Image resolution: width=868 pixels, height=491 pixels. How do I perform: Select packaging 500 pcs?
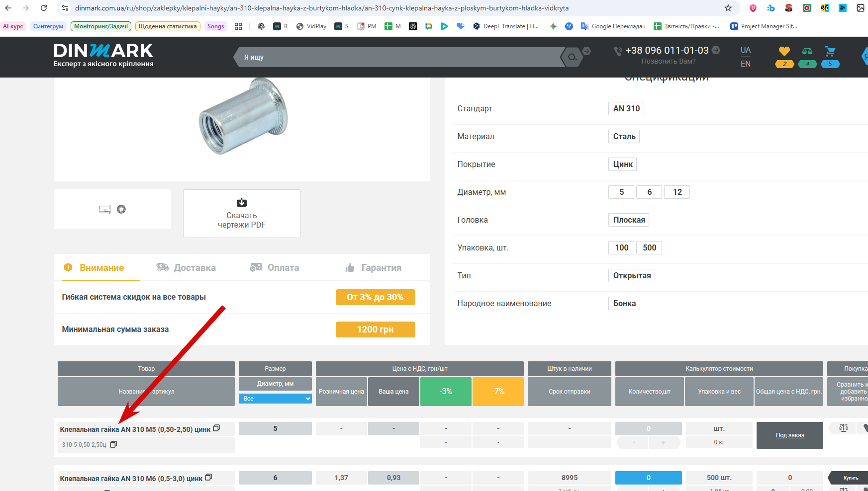[649, 248]
